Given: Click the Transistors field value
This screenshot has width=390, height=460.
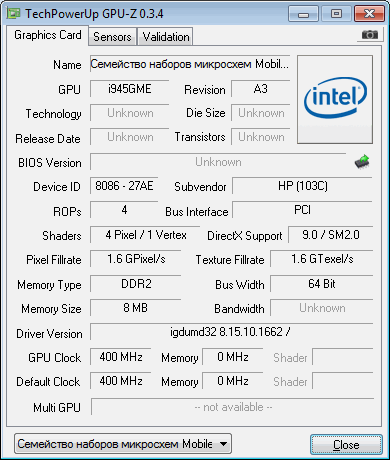Looking at the screenshot, I should click(x=261, y=137).
